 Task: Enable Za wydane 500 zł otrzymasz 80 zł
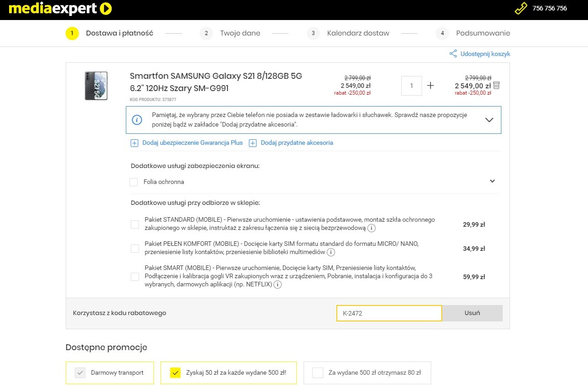(x=318, y=373)
